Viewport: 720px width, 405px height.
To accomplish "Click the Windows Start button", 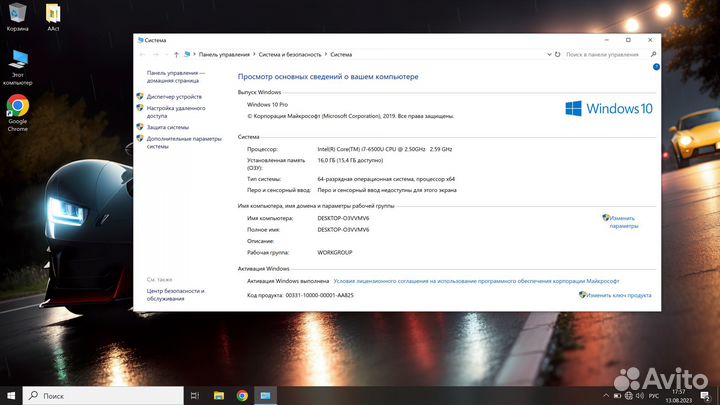I will 11,395.
